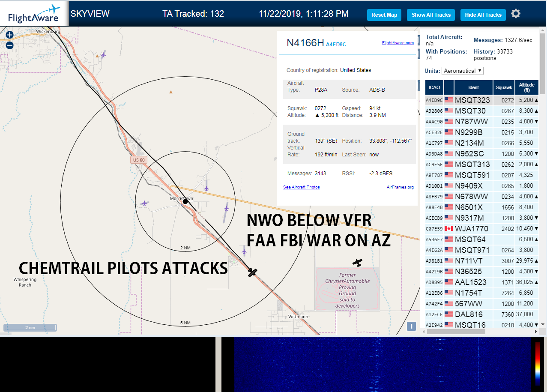Select the purple aircraft left of FAA FBI text
The height and width of the screenshot is (392, 547).
[x=244, y=251]
